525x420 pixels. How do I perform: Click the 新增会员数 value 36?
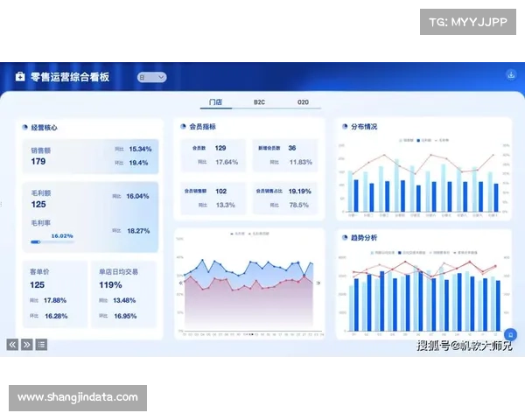(x=292, y=148)
